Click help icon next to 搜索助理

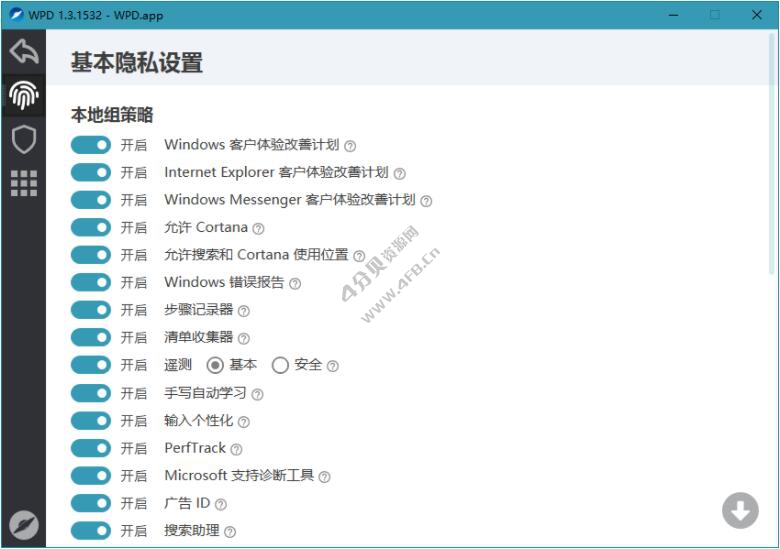(230, 532)
